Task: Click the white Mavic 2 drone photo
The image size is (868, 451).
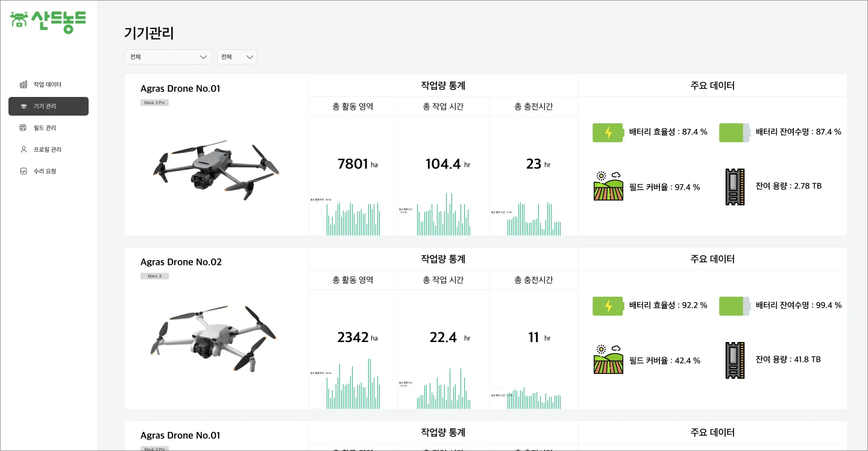Action: tap(213, 339)
